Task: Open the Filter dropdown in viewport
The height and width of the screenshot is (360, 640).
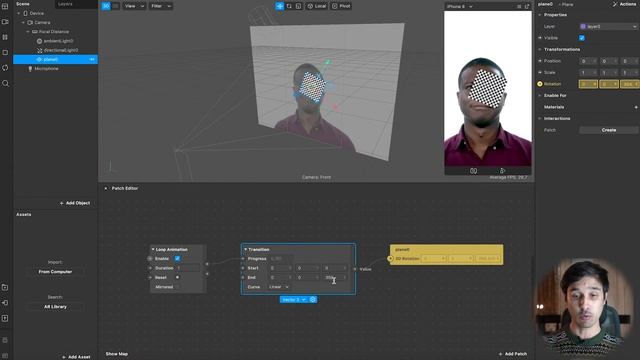Action: pyautogui.click(x=161, y=6)
